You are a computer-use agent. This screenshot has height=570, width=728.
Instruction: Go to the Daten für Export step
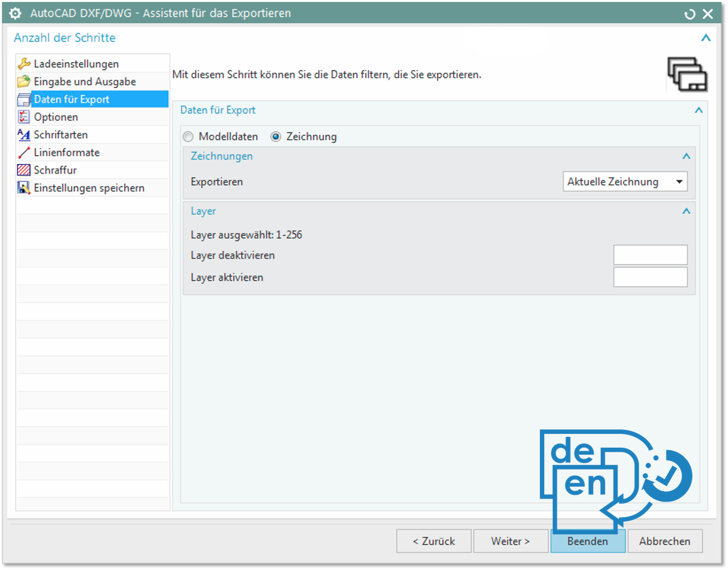[72, 100]
